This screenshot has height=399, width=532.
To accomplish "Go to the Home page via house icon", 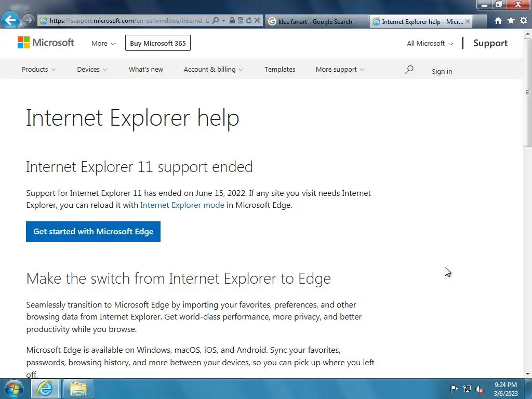I will [498, 21].
